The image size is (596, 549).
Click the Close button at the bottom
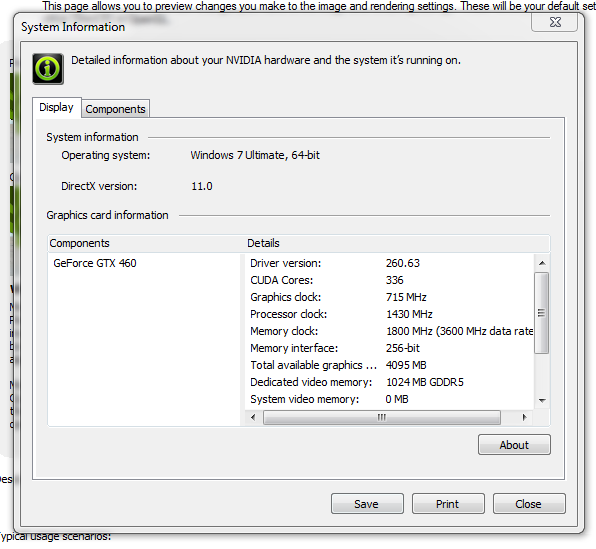click(529, 504)
